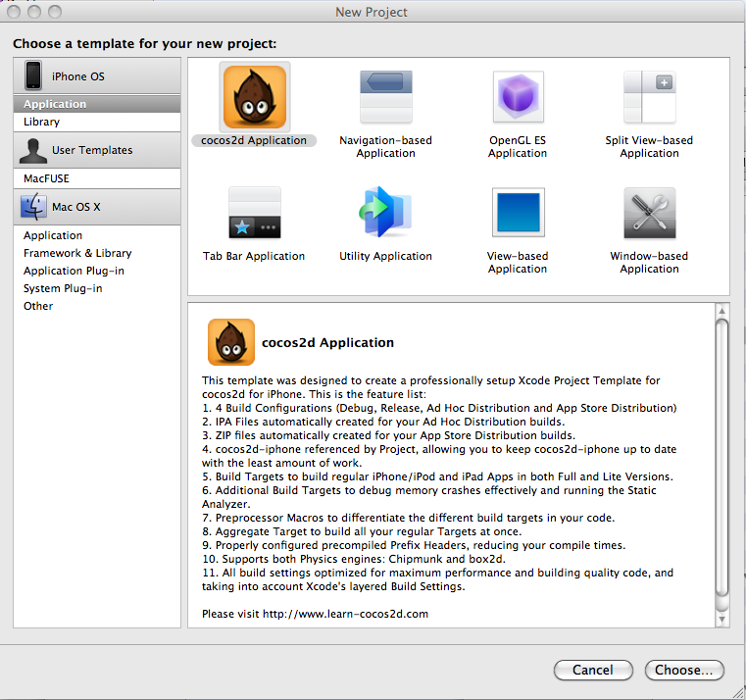
Task: Pick the View-based Application blue square icon
Action: (519, 212)
